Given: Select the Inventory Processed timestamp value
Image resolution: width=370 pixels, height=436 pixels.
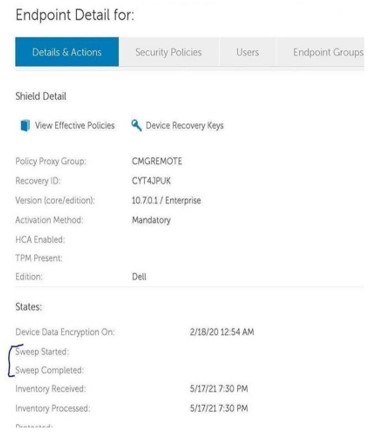Looking at the screenshot, I should pos(219,408).
